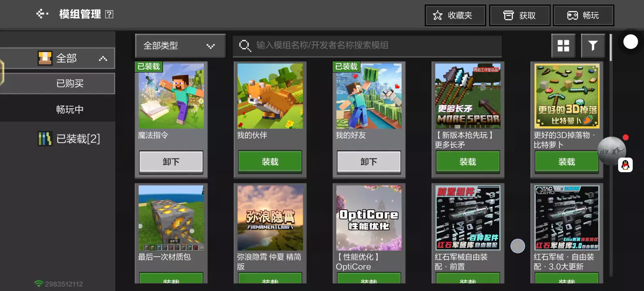644x291 pixels.
Task: Click the 已装载 badge on 我的好友
Action: pos(347,67)
